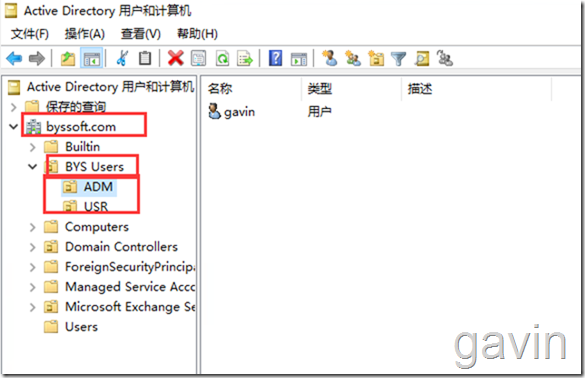This screenshot has width=585, height=378.
Task: Expand the Microsoft Exchange node
Action: tap(32, 307)
